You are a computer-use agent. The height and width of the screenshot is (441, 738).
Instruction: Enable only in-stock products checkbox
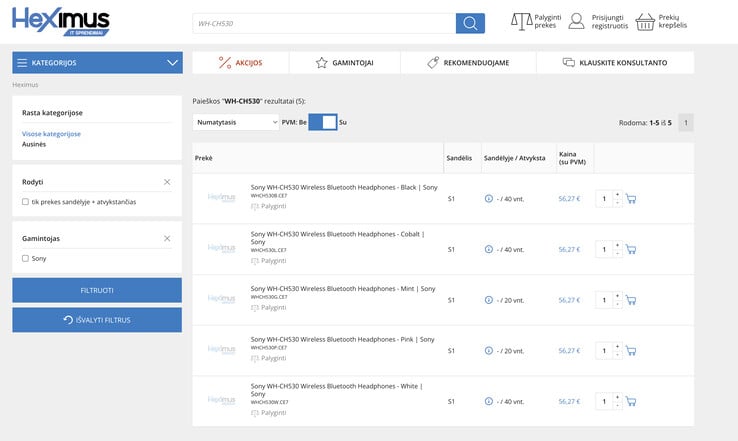[25, 202]
